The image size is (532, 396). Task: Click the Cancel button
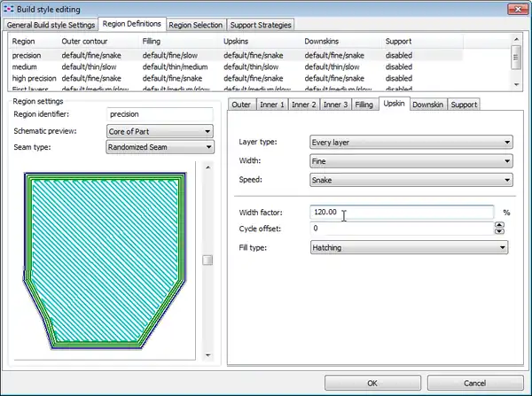pyautogui.click(x=473, y=383)
